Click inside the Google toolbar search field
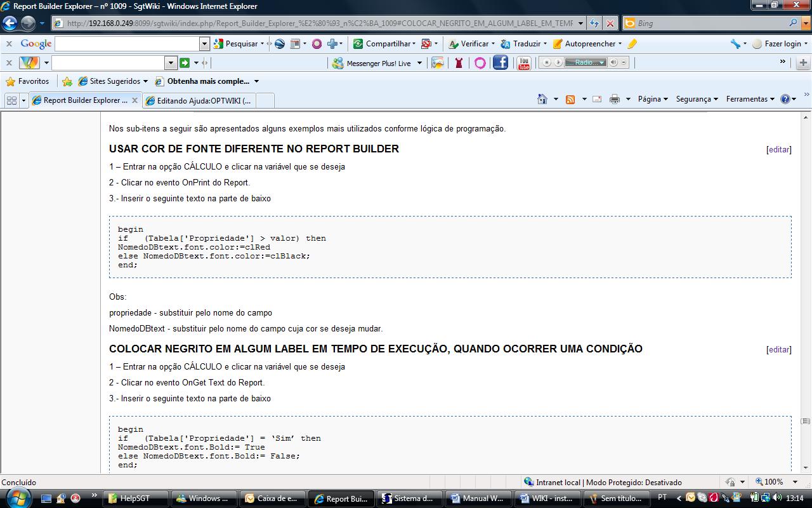The image size is (812, 508). point(127,44)
